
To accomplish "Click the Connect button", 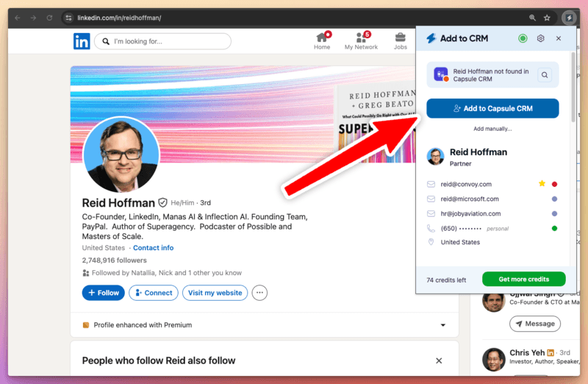I will 154,293.
